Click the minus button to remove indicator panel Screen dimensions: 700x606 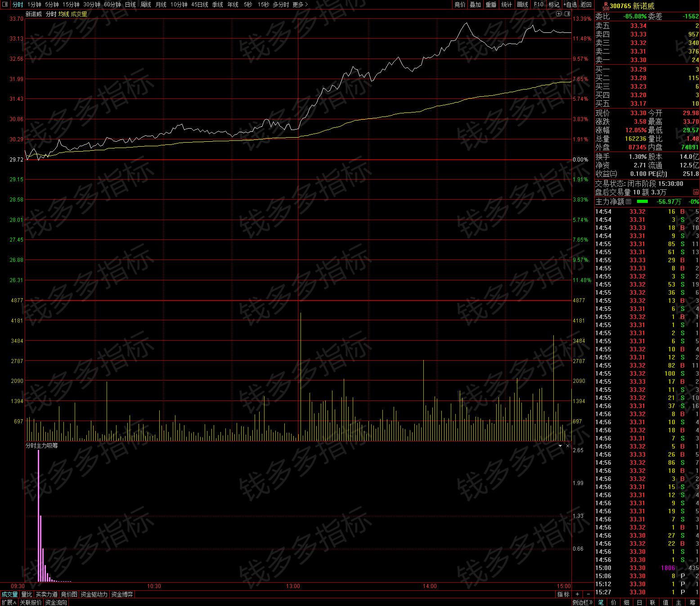pos(588,594)
